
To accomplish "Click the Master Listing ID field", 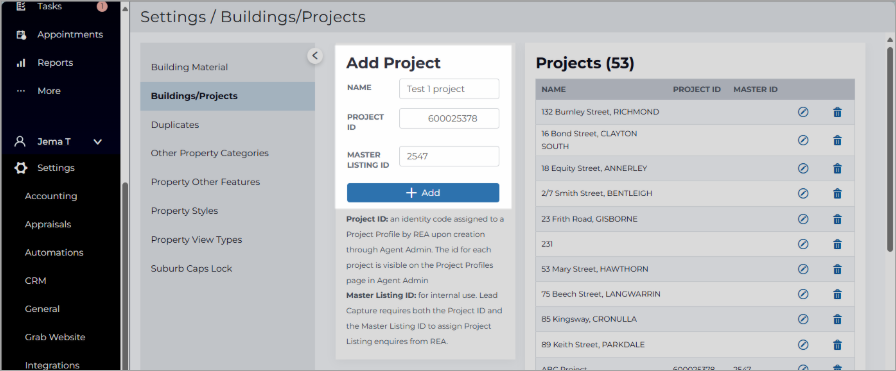I will [x=449, y=157].
